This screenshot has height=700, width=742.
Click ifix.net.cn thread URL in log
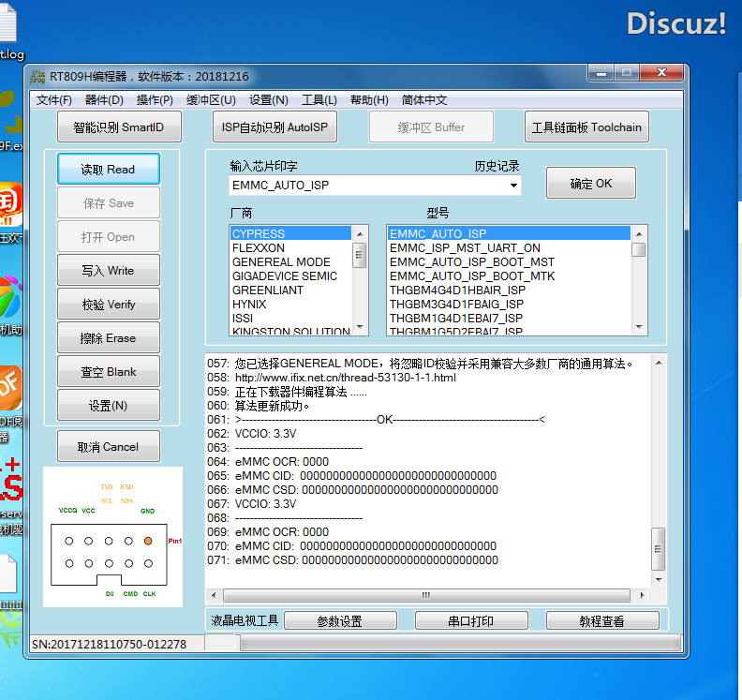[346, 378]
